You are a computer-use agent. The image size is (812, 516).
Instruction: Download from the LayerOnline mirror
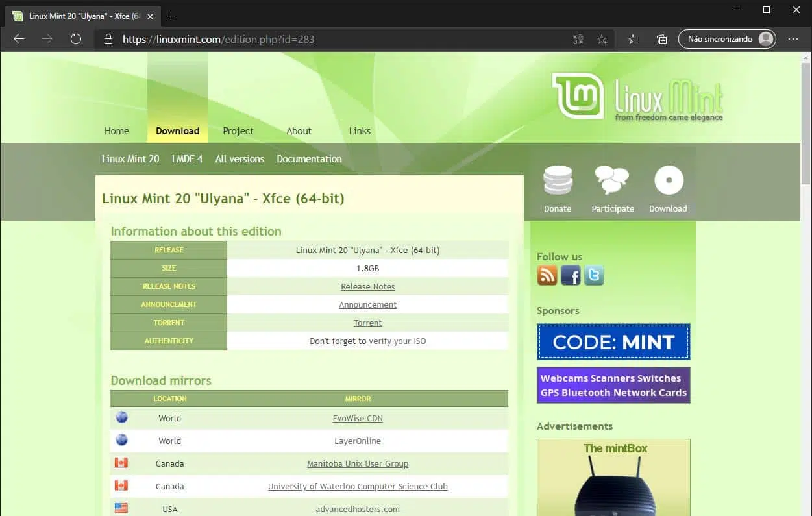coord(358,441)
